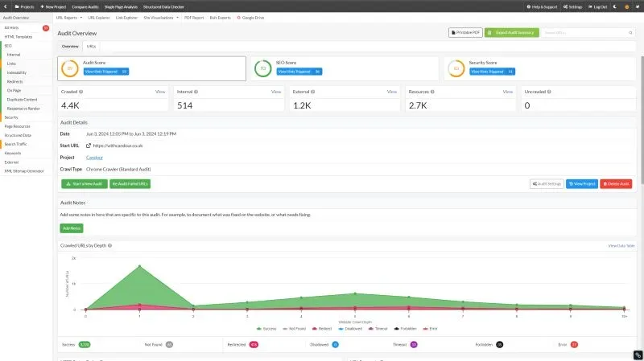Click the Success count green badge
The height and width of the screenshot is (361, 644).
85,345
